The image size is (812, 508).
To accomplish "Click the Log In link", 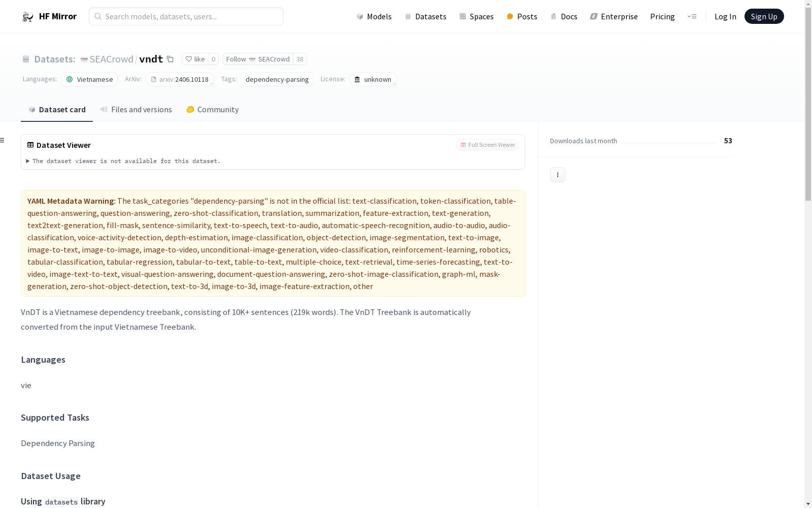I will point(725,16).
